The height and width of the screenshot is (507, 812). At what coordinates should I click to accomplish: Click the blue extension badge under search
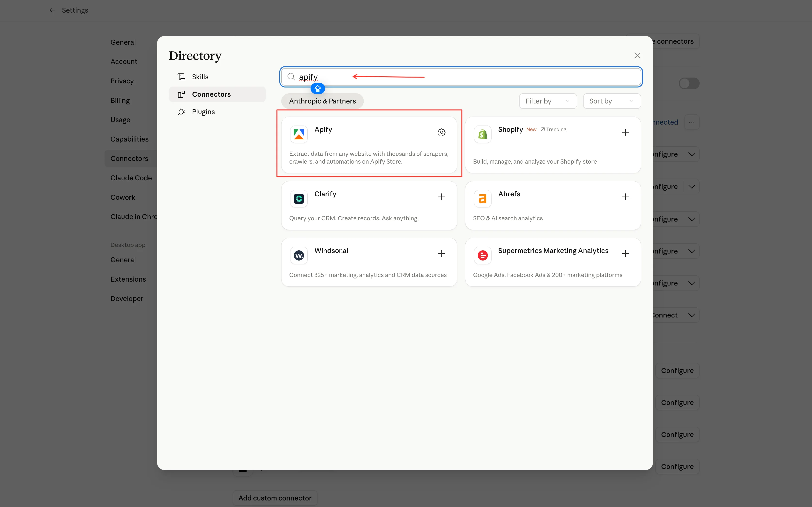[x=318, y=88]
